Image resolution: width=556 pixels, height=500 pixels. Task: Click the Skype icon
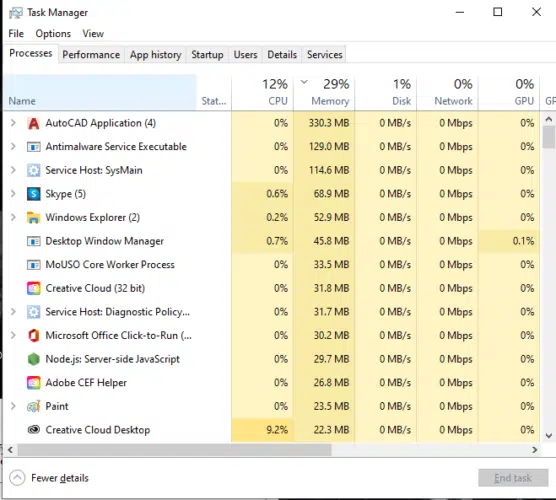(34, 194)
